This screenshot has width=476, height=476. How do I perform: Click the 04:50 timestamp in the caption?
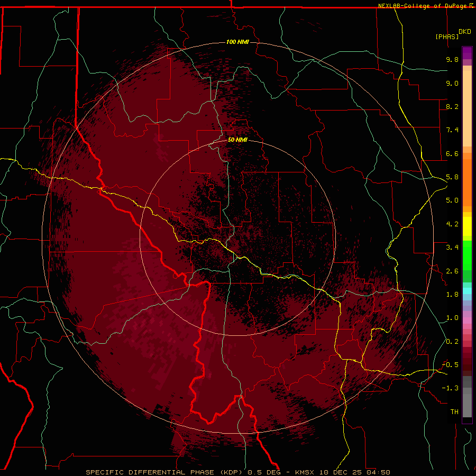(378, 472)
